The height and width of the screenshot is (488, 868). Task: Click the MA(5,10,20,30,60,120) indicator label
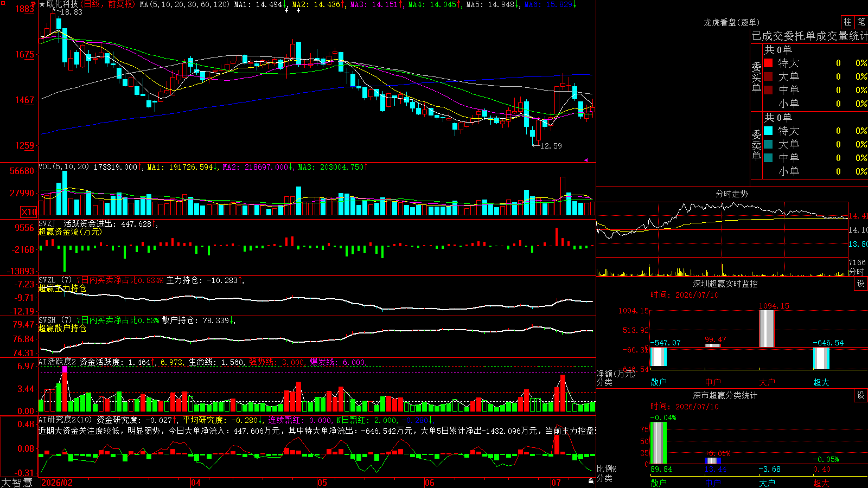pyautogui.click(x=185, y=4)
